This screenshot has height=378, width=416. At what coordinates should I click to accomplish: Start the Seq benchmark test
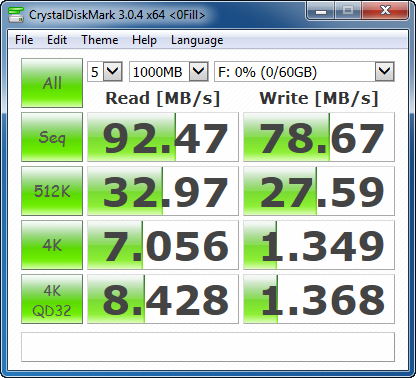pyautogui.click(x=52, y=137)
